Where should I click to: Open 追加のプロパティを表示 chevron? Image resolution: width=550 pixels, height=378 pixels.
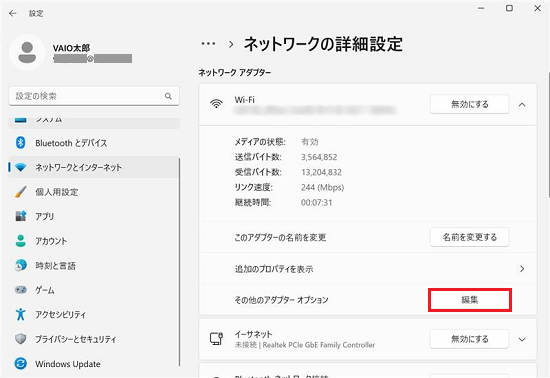(x=522, y=269)
